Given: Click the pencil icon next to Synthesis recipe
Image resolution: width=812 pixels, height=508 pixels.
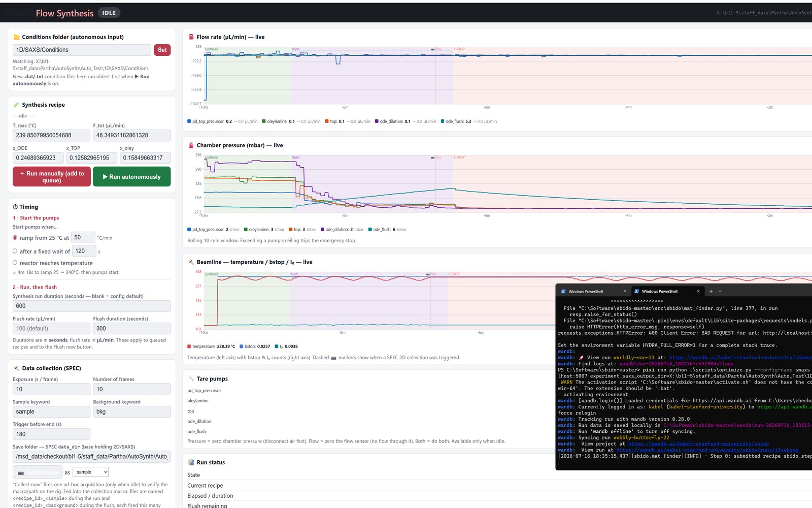Looking at the screenshot, I should [x=16, y=105].
